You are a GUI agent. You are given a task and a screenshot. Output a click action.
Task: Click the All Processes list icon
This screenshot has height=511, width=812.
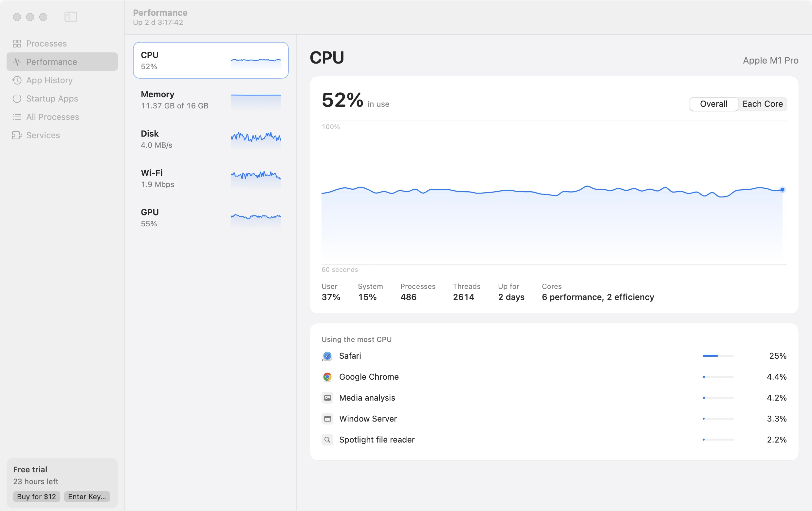[x=17, y=117]
